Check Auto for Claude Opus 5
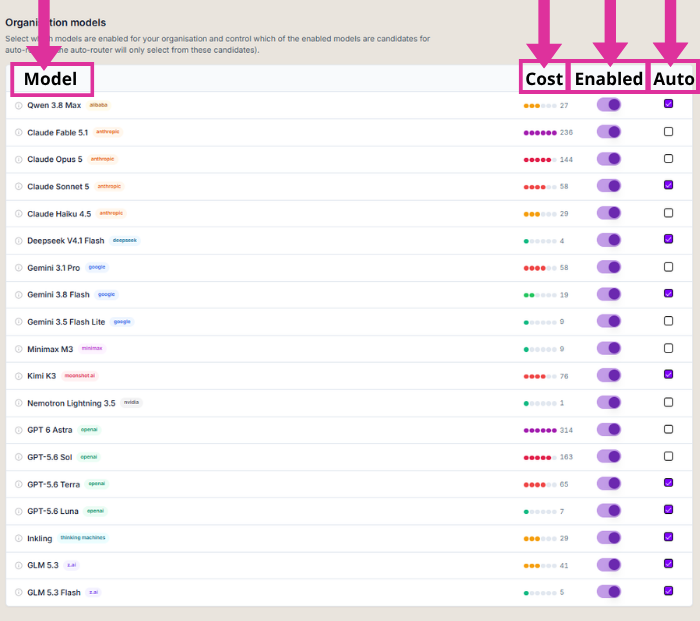 click(x=668, y=158)
